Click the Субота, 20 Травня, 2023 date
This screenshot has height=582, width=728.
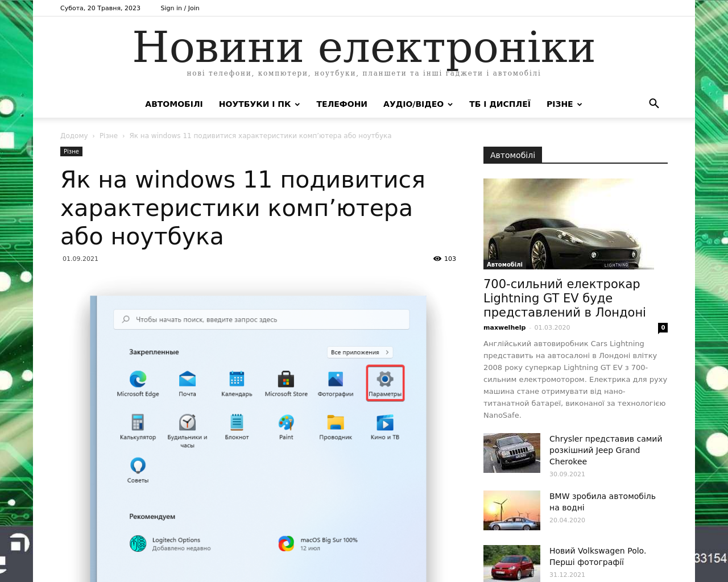pos(100,8)
